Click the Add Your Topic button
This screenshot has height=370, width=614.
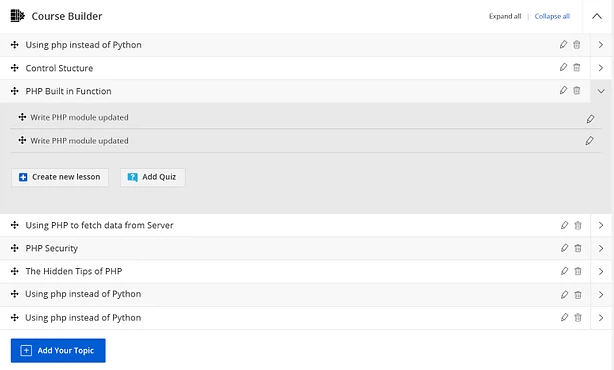(58, 350)
